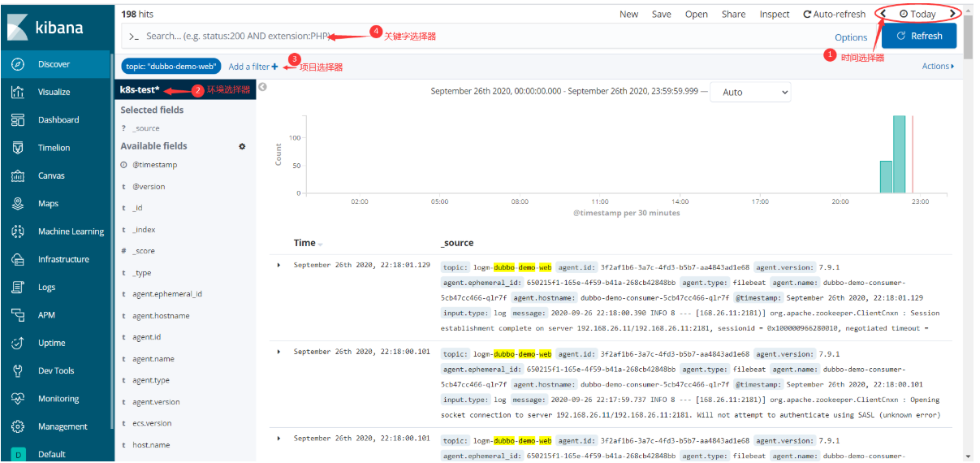Click the Refresh button
This screenshot has height=463, width=980.
point(919,36)
